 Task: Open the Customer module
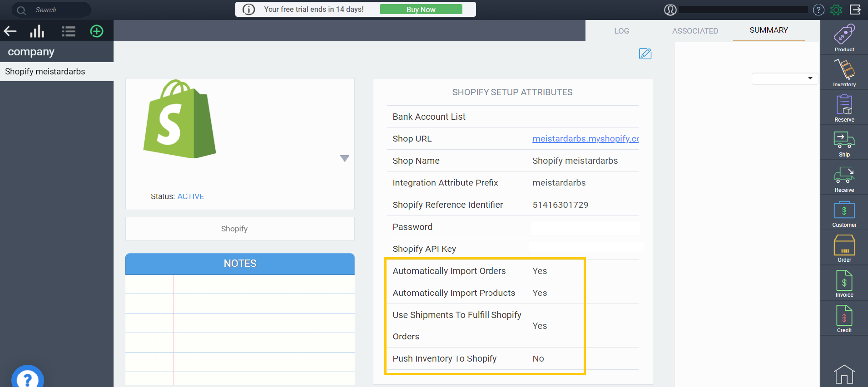(x=844, y=214)
